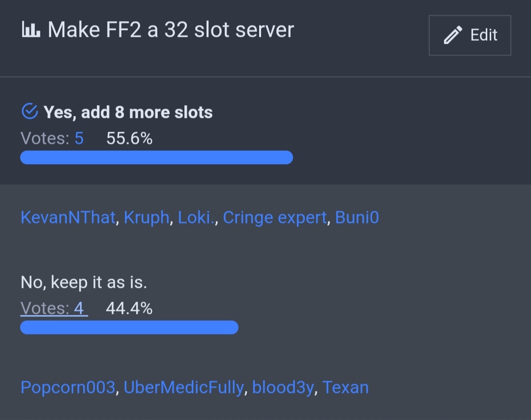Click the 44.4% result bar
This screenshot has width=531, height=420.
coord(129,327)
